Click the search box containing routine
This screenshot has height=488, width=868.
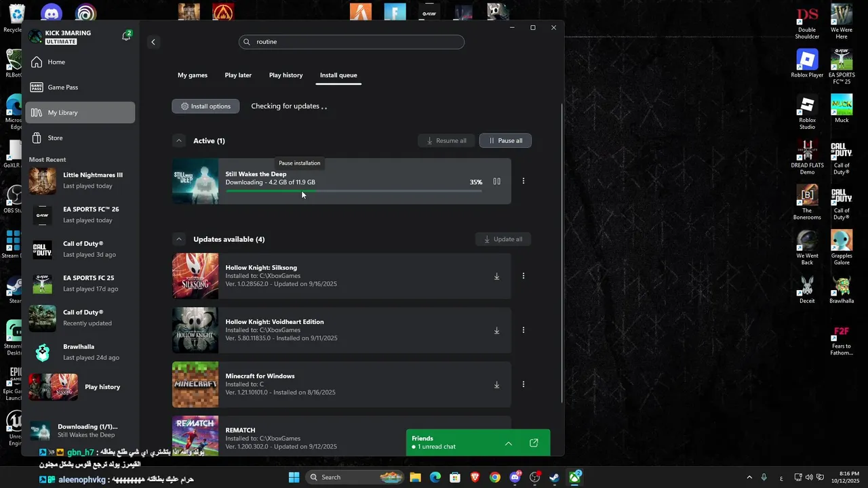(351, 42)
